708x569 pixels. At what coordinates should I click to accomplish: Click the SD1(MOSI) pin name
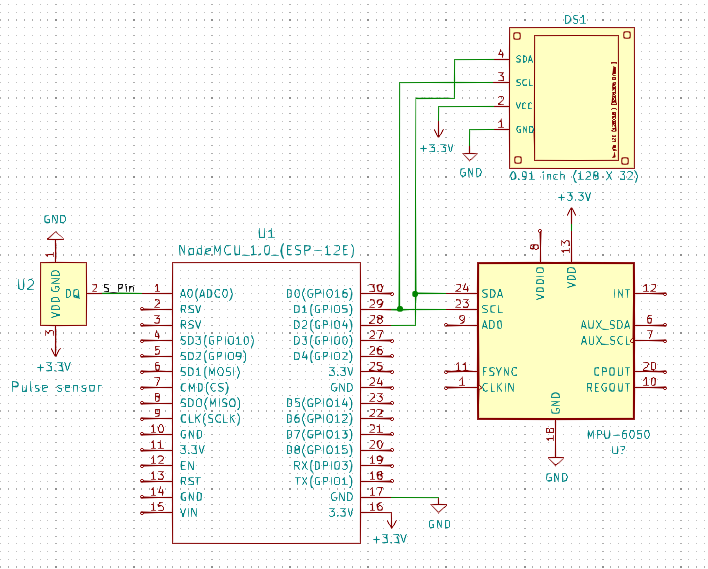tap(210, 372)
